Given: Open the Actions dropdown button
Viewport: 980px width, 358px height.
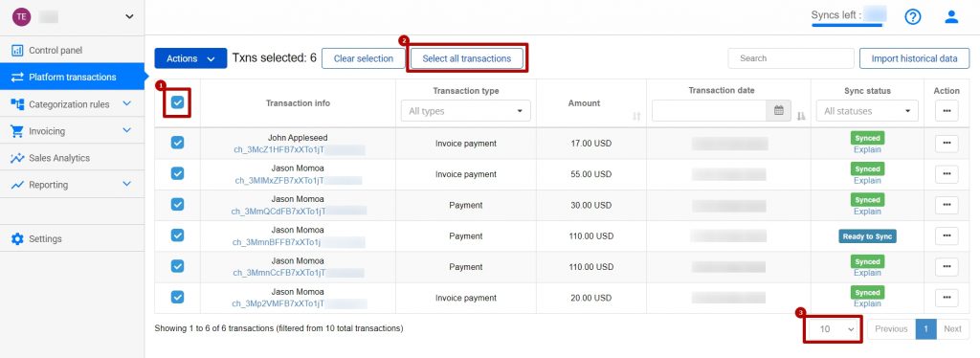Looking at the screenshot, I should [190, 58].
